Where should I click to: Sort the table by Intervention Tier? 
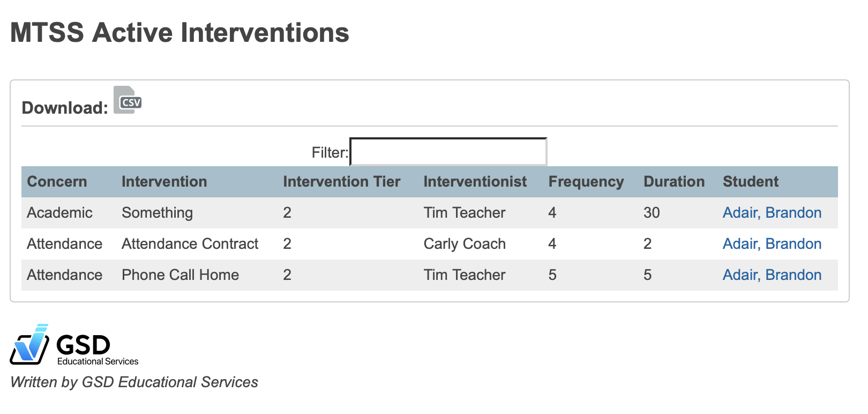[x=342, y=182]
